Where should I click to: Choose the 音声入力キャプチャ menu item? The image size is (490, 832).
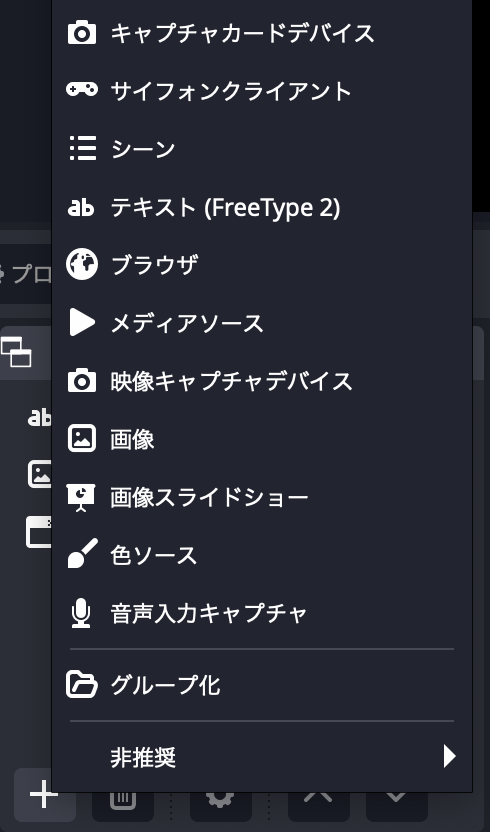tap(262, 613)
